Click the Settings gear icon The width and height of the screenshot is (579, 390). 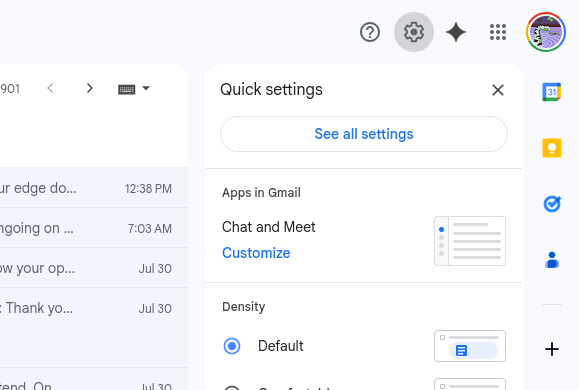414,32
